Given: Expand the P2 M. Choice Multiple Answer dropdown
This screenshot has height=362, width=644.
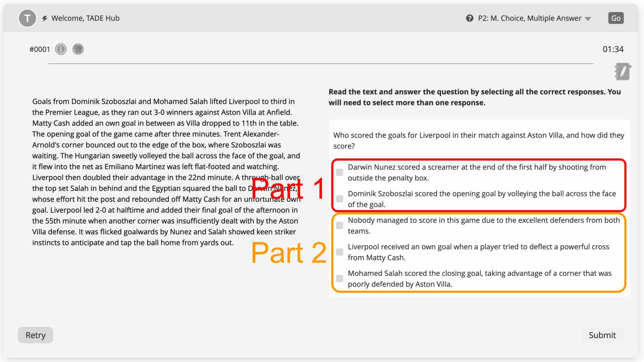Looking at the screenshot, I should click(x=589, y=18).
